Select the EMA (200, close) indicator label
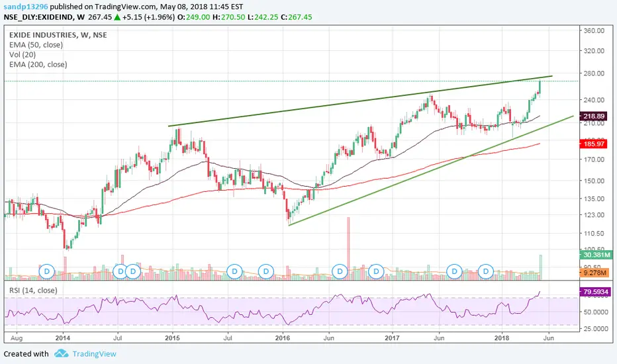Viewport: 617px width, 364px height. [38, 65]
